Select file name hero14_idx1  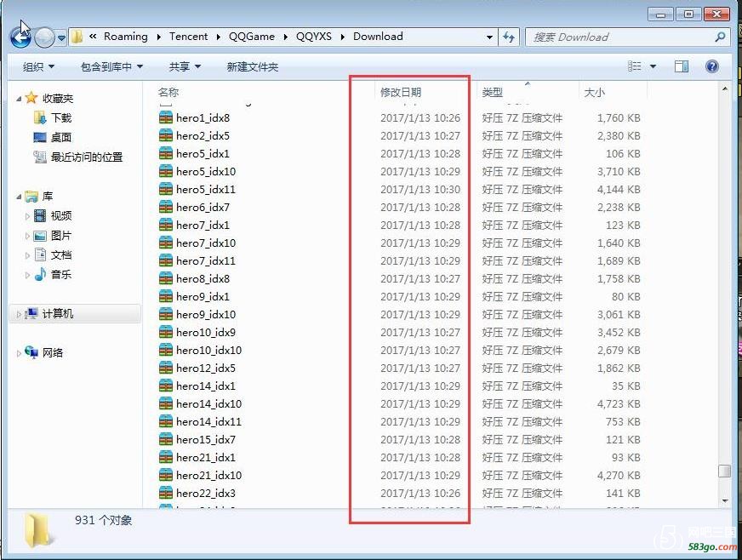pos(205,386)
